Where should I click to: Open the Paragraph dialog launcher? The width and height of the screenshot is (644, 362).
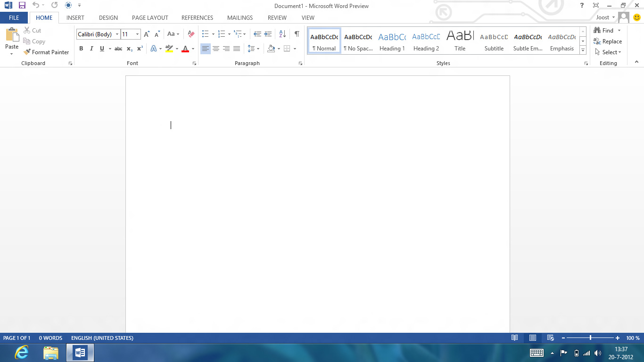coord(300,63)
